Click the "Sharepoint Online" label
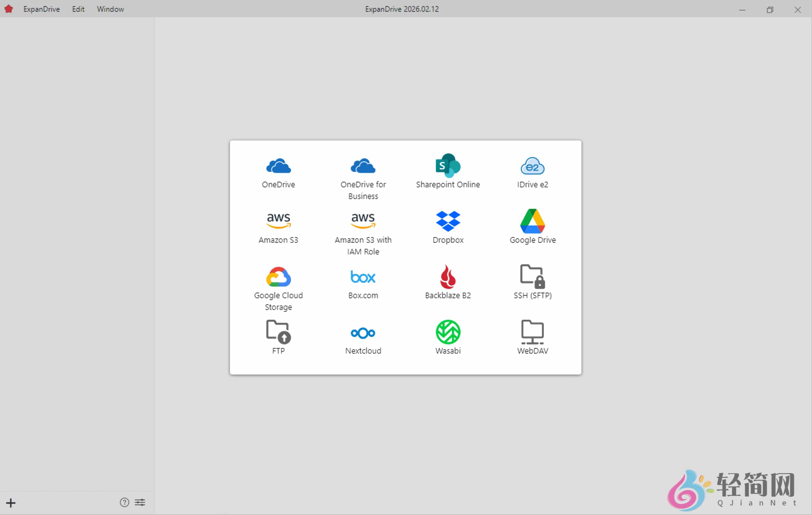The image size is (812, 515). pos(448,185)
